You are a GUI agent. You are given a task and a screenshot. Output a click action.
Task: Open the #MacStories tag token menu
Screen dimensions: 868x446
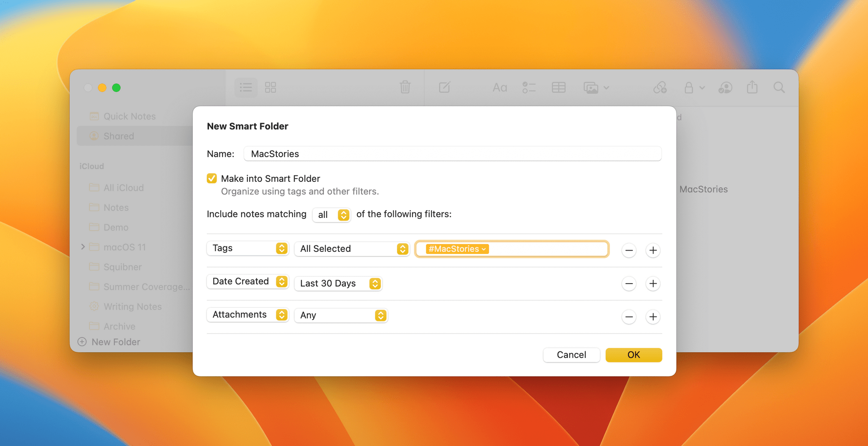457,249
